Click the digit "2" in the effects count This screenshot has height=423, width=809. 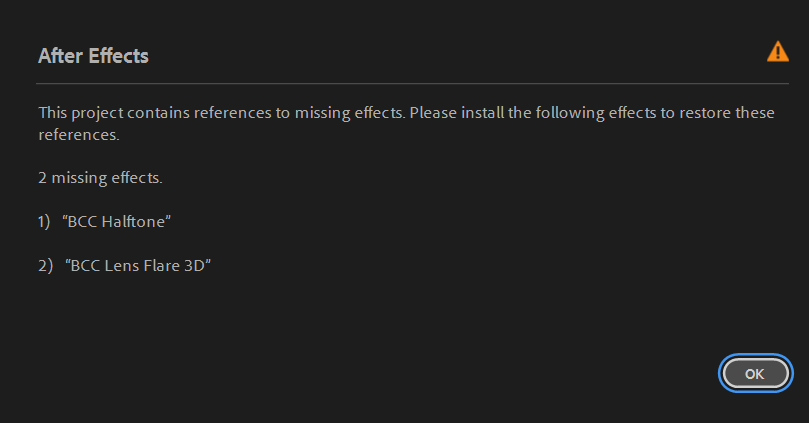pos(43,178)
